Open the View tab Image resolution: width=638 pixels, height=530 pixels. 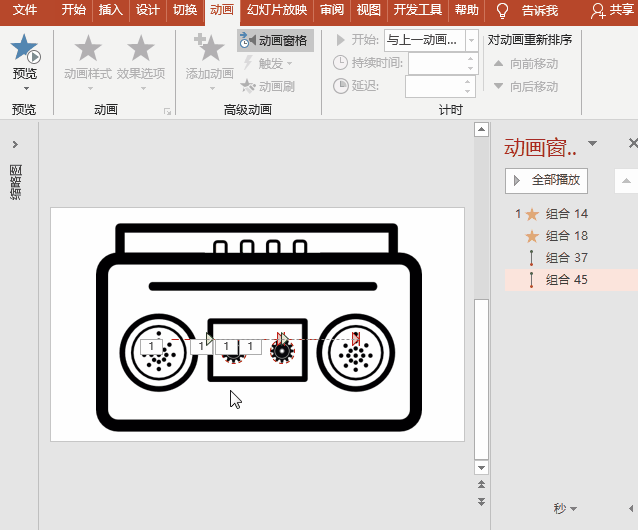point(369,10)
